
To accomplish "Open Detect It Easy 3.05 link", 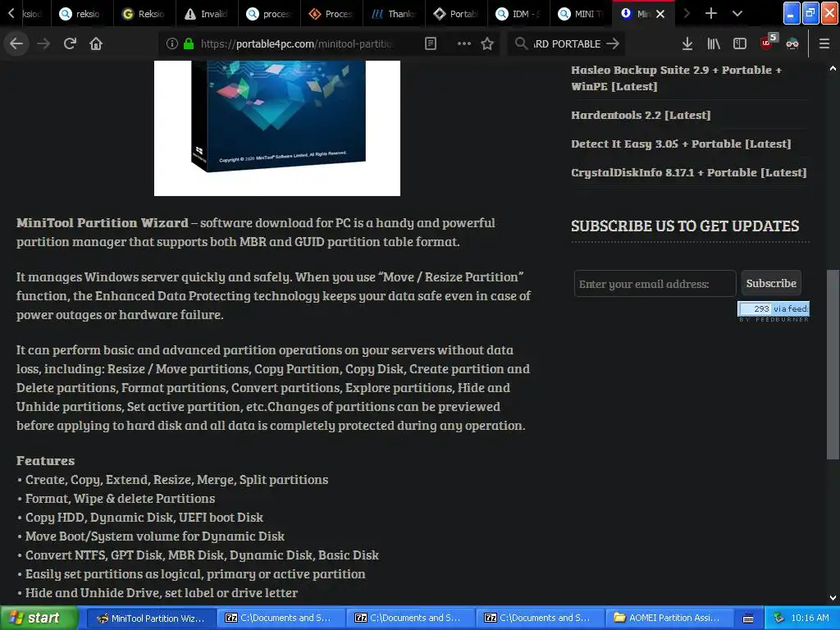I will point(681,144).
